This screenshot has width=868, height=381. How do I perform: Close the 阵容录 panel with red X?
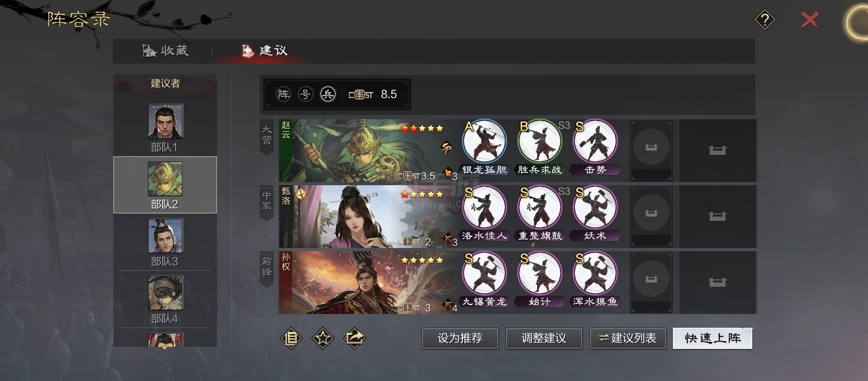click(x=809, y=20)
